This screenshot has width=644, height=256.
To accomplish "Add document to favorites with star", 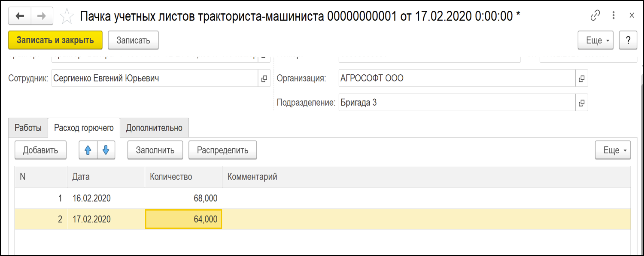I will [x=67, y=17].
